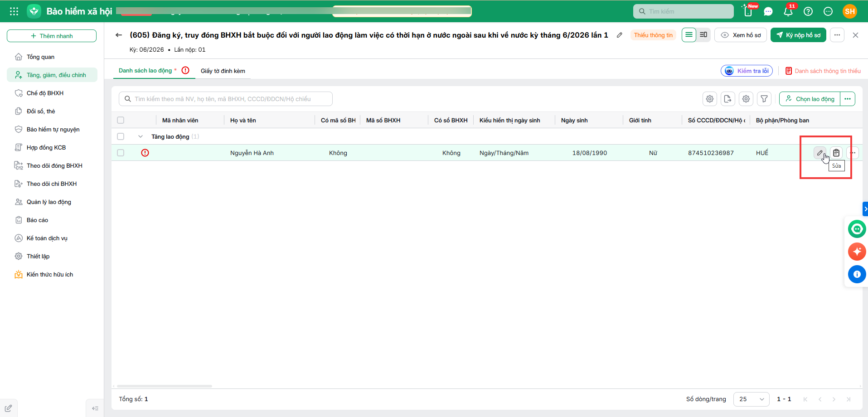The height and width of the screenshot is (417, 868).
Task: Open Danh sách thông tin thiếu link
Action: coord(823,71)
